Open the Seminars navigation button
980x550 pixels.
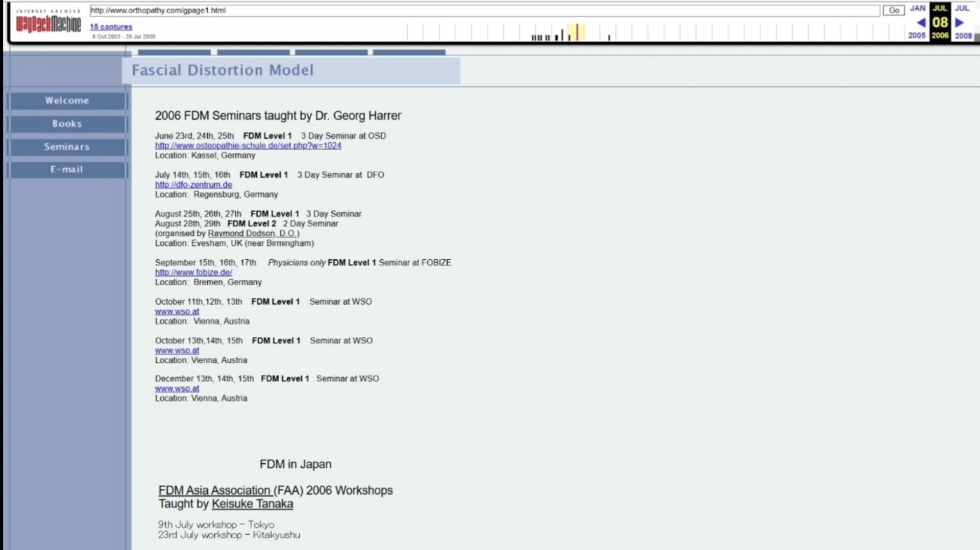click(67, 147)
